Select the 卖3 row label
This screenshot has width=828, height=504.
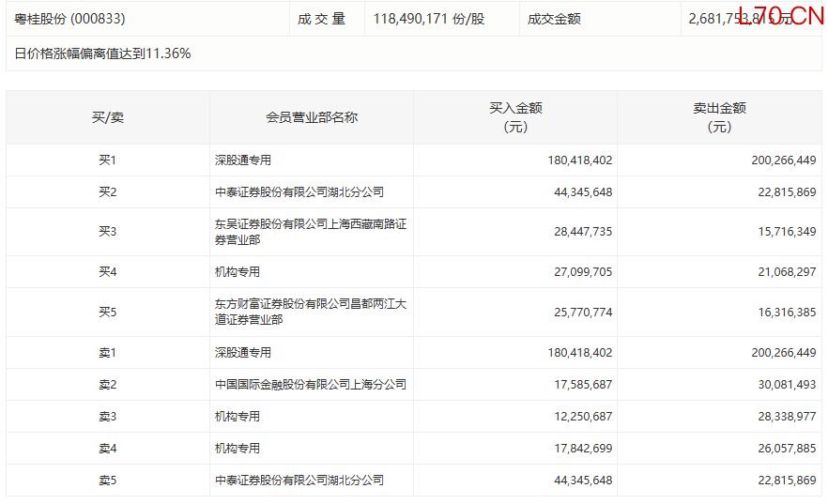[107, 417]
